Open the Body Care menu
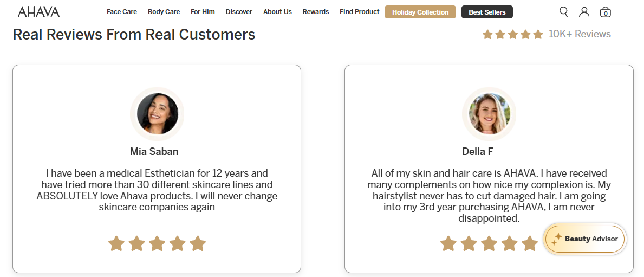This screenshot has height=277, width=644. point(164,12)
